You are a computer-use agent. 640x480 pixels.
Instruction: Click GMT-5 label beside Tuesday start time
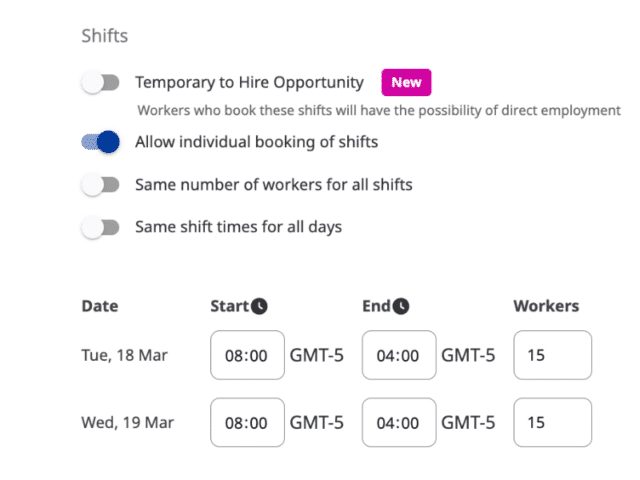click(x=317, y=355)
